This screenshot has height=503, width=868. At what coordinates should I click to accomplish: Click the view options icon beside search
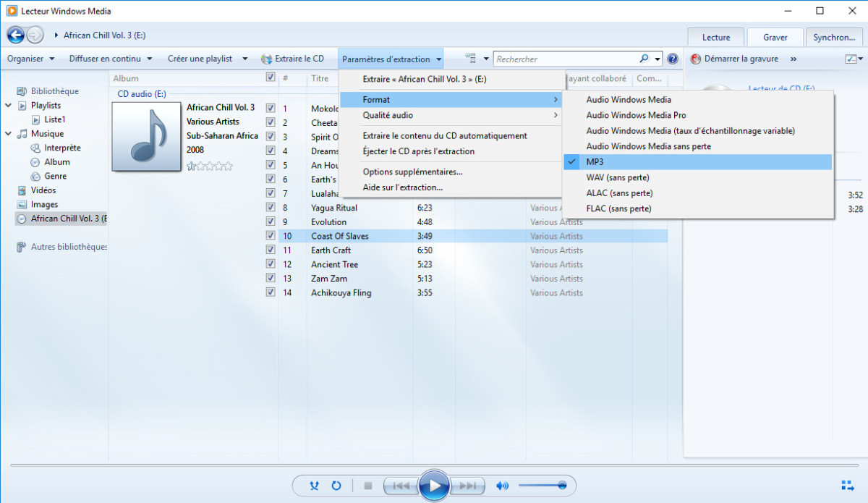(x=471, y=59)
